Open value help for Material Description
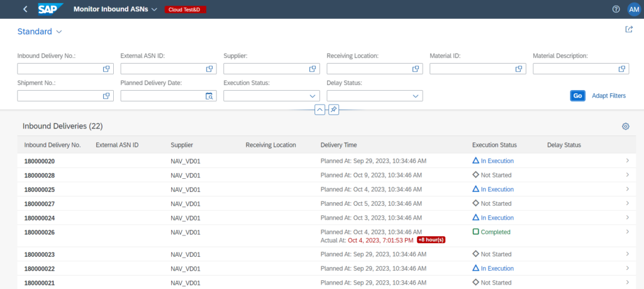 click(623, 69)
